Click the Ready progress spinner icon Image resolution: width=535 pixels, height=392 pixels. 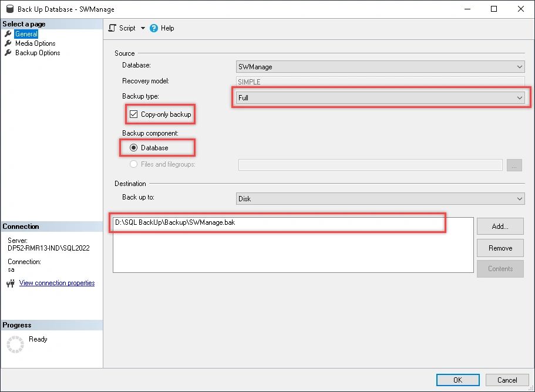(14, 344)
